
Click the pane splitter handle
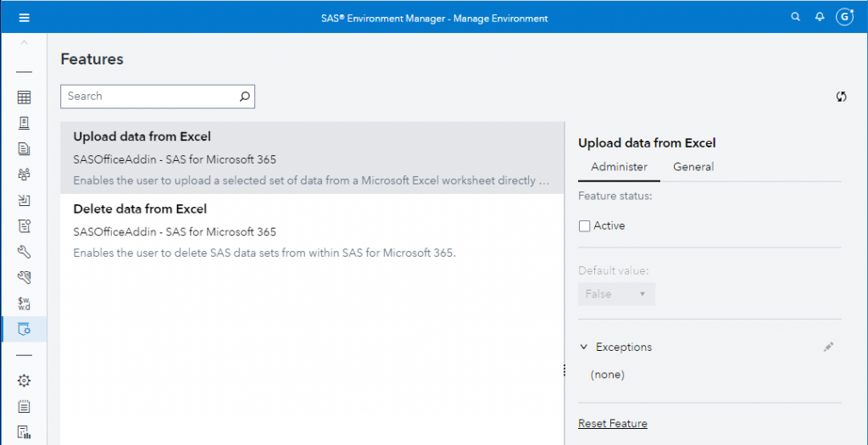(x=565, y=370)
